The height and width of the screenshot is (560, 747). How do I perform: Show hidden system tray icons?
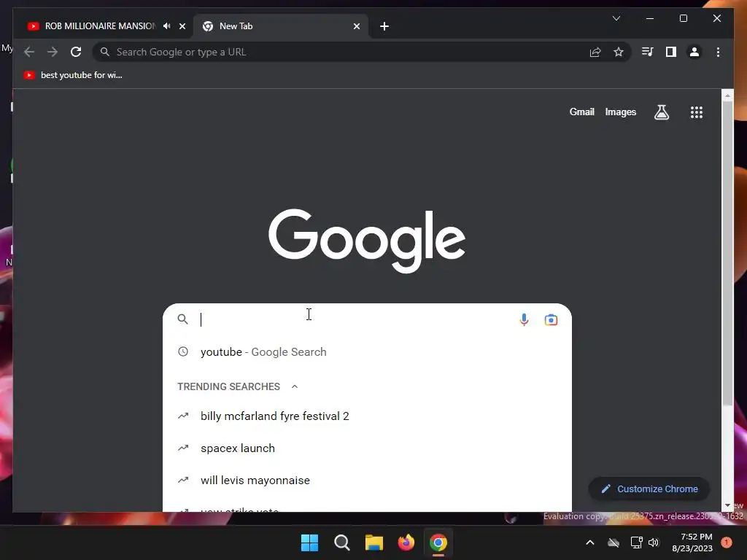click(589, 542)
